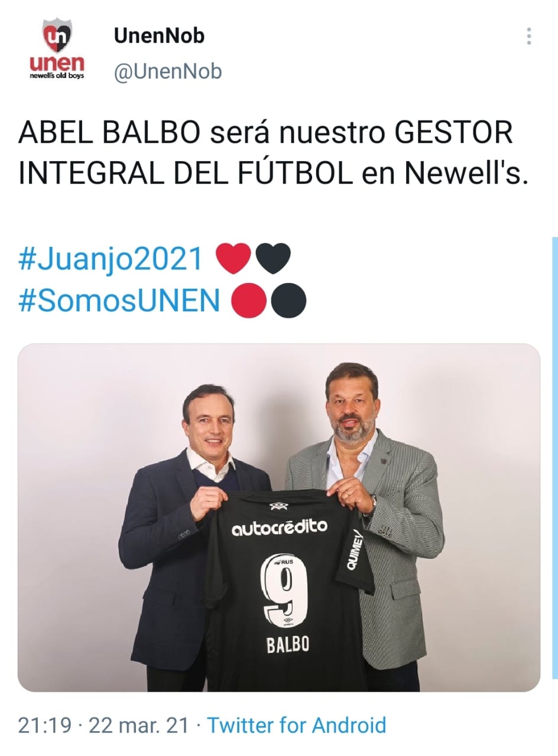
Task: Open the #SomosUNEN hashtag
Action: coord(119,301)
